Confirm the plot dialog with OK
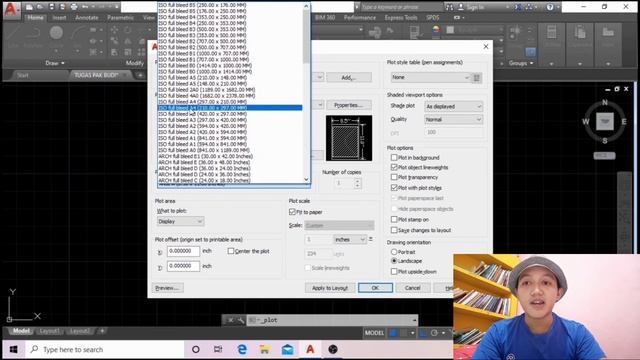 (375, 288)
